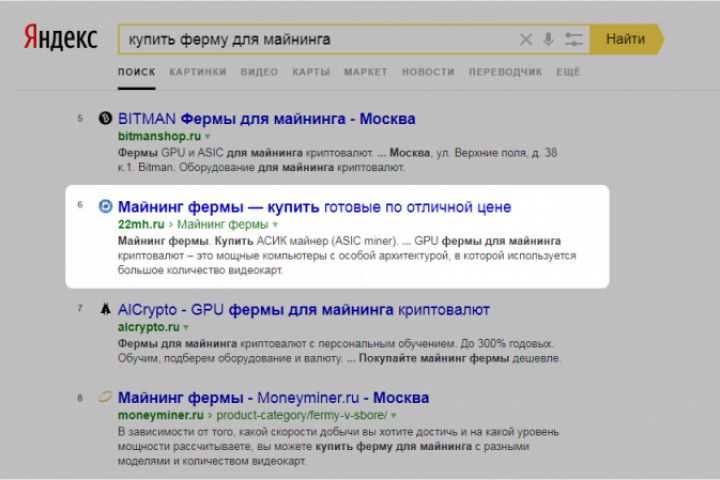Switch to the Видео tab

(259, 72)
